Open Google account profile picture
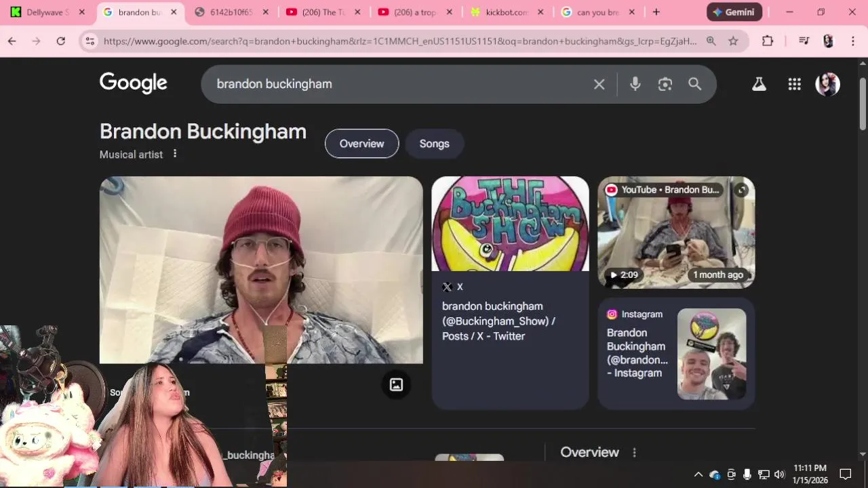This screenshot has height=488, width=868. click(827, 84)
